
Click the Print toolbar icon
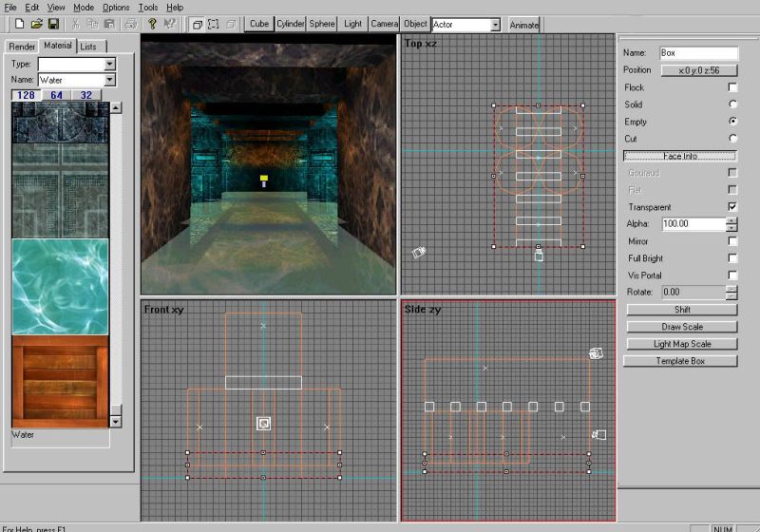(x=131, y=24)
